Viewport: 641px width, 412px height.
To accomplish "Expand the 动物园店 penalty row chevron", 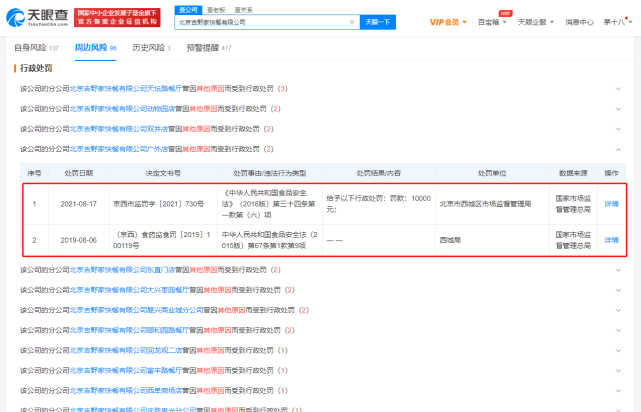I will click(618, 109).
